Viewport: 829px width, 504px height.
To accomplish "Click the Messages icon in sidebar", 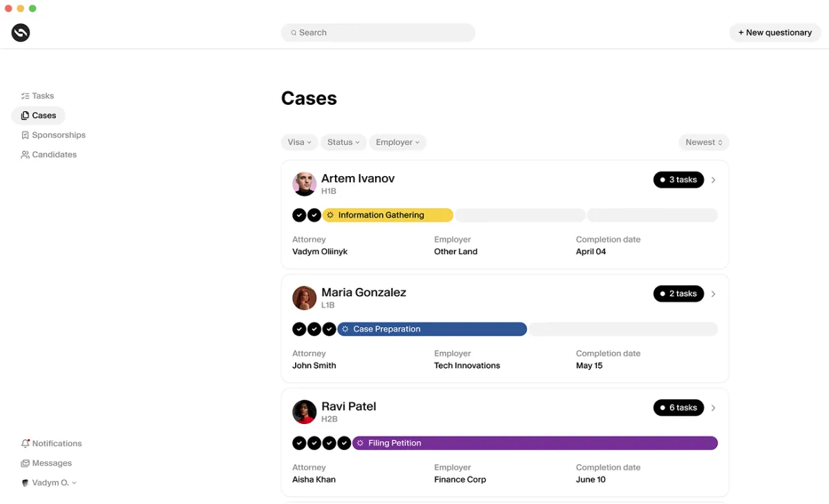I will tap(25, 463).
